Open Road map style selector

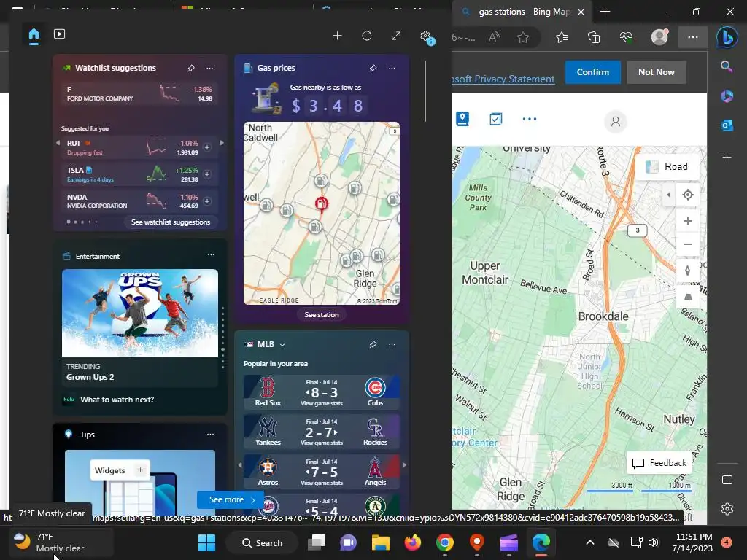[667, 166]
